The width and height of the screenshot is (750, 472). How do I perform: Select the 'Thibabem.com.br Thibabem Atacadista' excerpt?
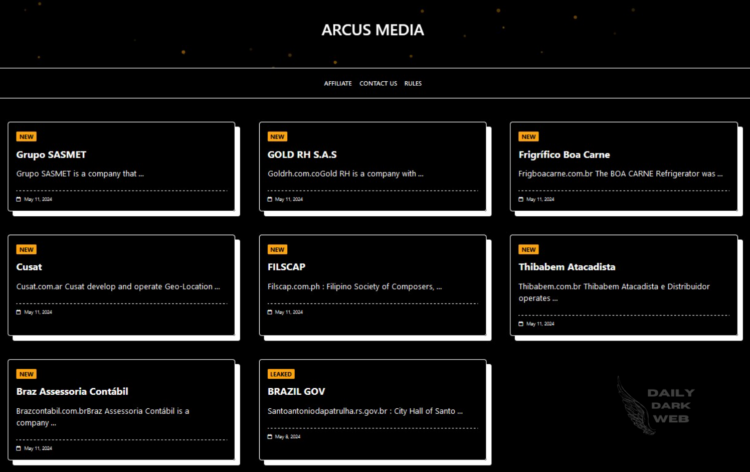pyautogui.click(x=614, y=292)
